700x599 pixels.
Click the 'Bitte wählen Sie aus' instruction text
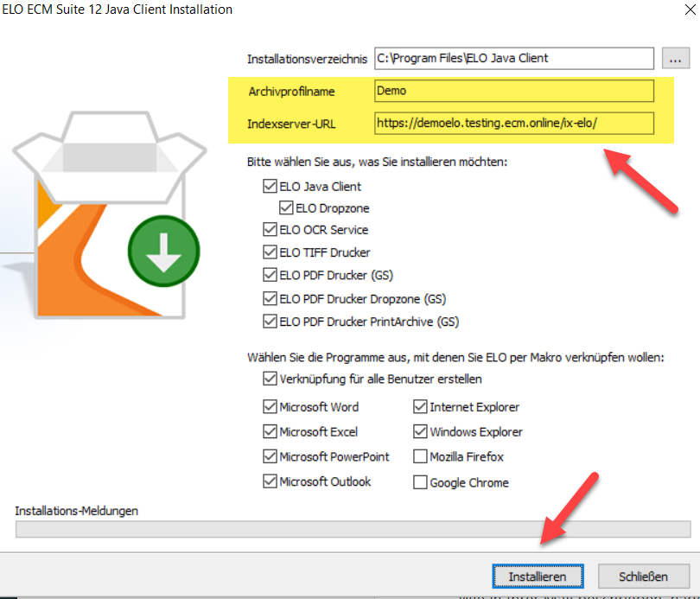[x=378, y=162]
